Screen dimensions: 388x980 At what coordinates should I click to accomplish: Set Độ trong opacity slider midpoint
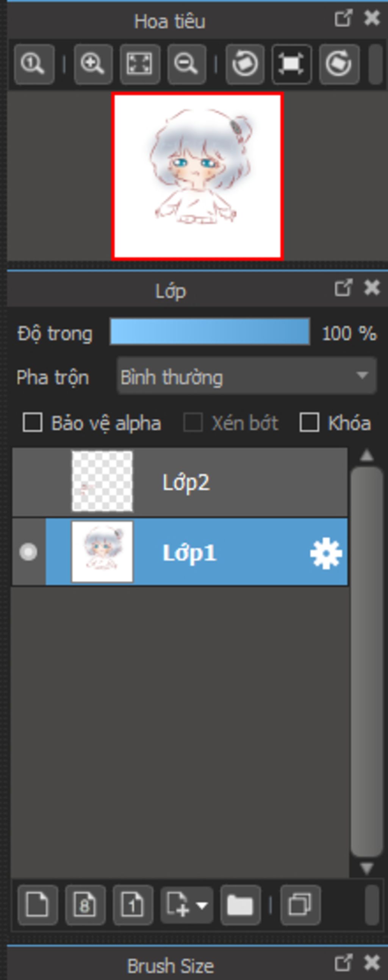coord(210,332)
